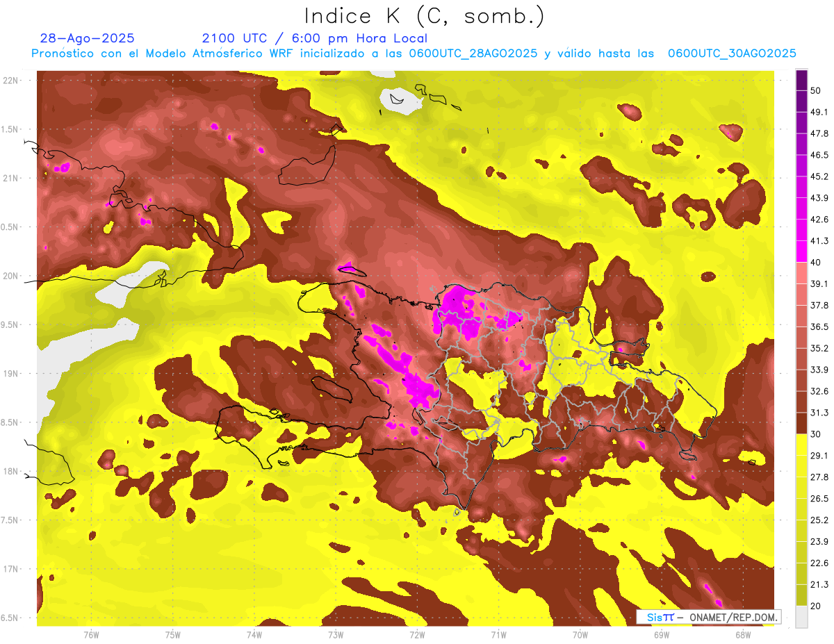This screenshot has height=644, width=834.
Task: Click the '68W' longitude label
Action: [x=743, y=634]
